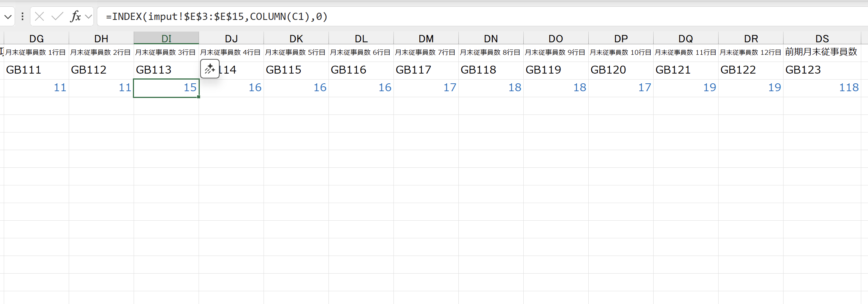The height and width of the screenshot is (304, 868).
Task: Confirm formula with the Enter checkmark icon
Action: pos(57,17)
